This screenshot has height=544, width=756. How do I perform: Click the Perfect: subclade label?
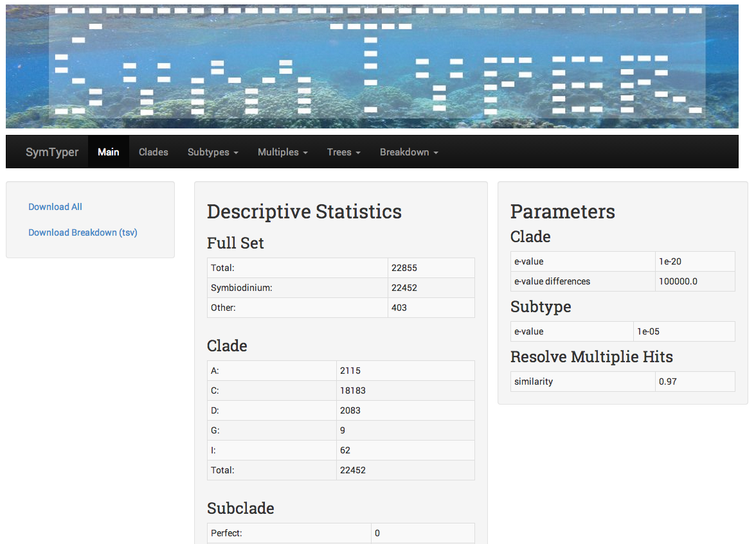click(x=226, y=533)
